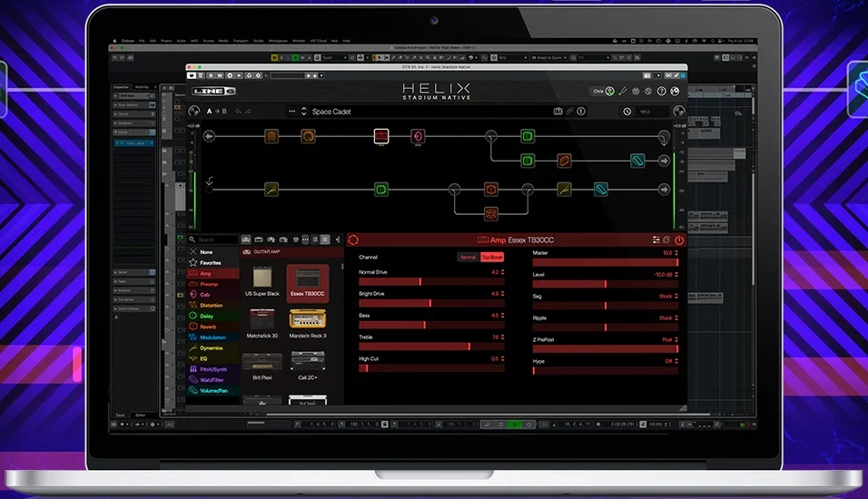The image size is (868, 499).
Task: Click the Normal Drive slider
Action: [431, 282]
